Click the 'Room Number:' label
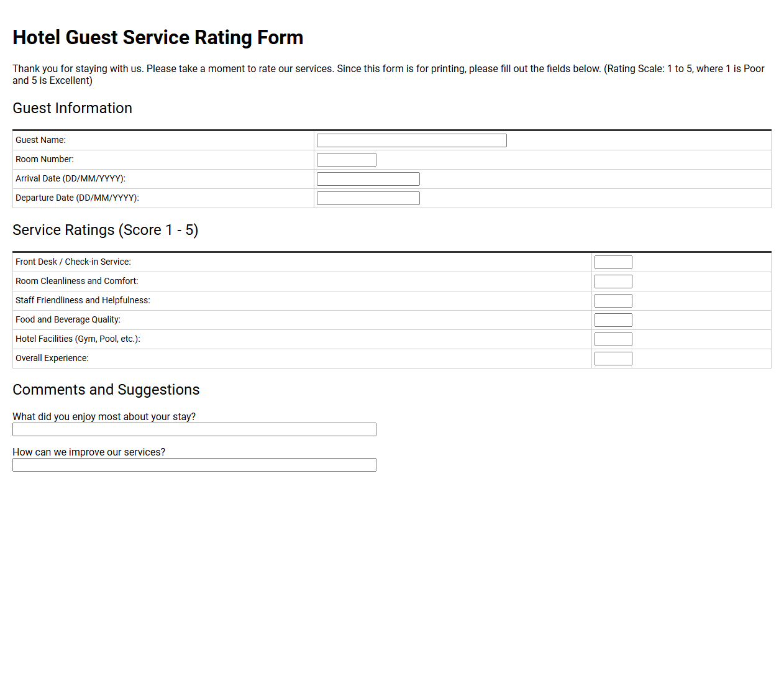The width and height of the screenshot is (784, 696). (45, 160)
